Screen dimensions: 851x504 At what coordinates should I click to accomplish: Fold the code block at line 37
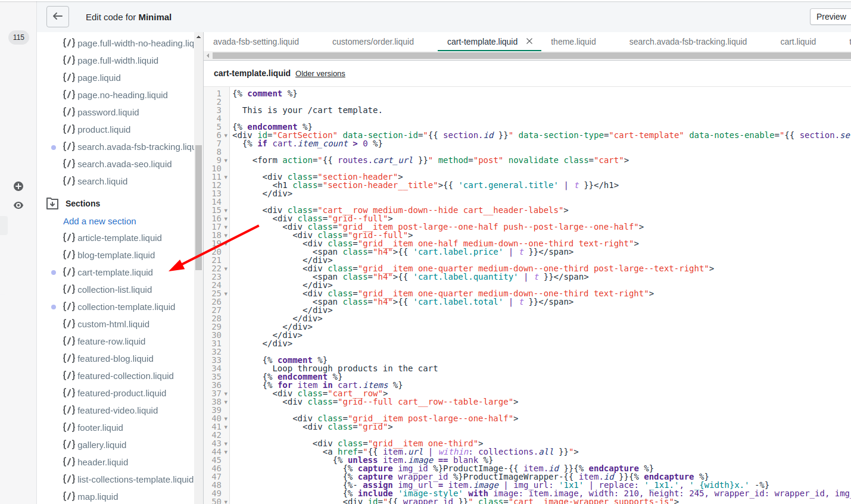(226, 394)
